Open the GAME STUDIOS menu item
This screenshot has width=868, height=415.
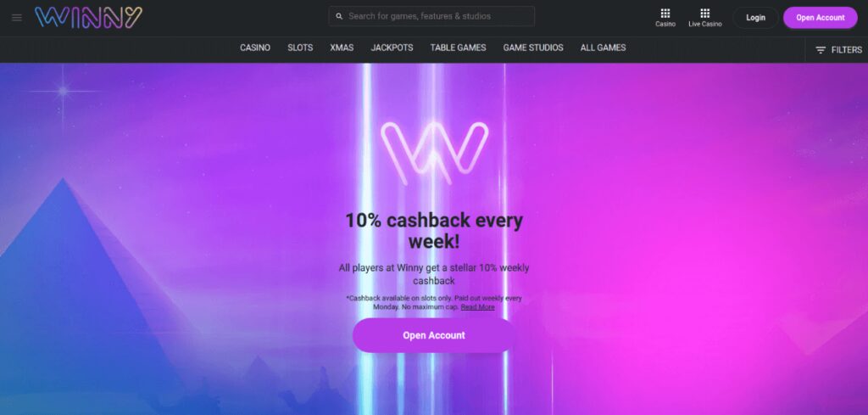pyautogui.click(x=533, y=48)
